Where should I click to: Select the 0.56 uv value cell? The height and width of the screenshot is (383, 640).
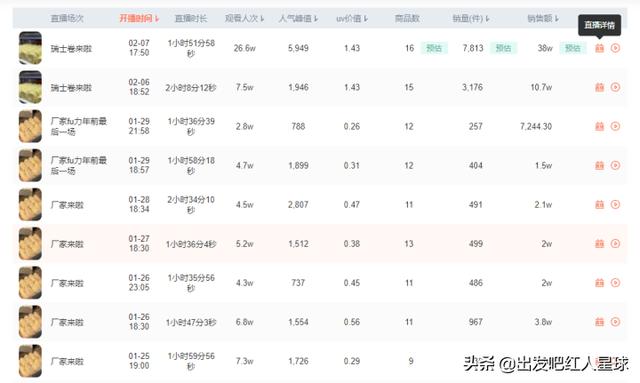tap(352, 322)
